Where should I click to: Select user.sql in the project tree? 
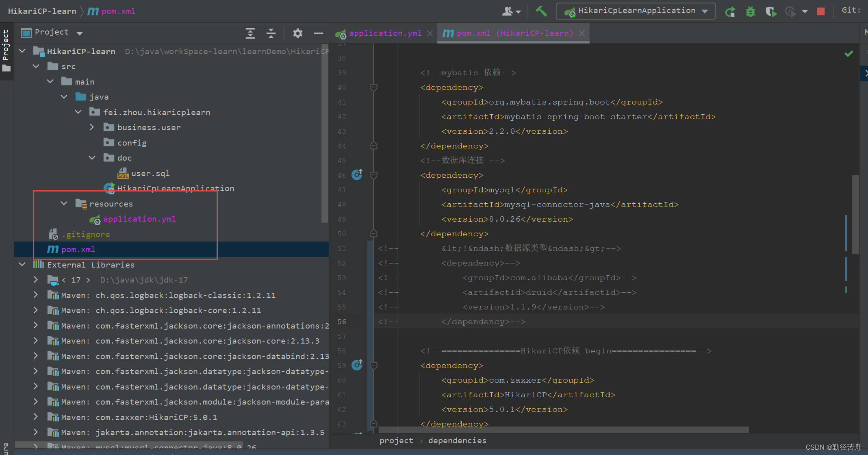click(150, 173)
